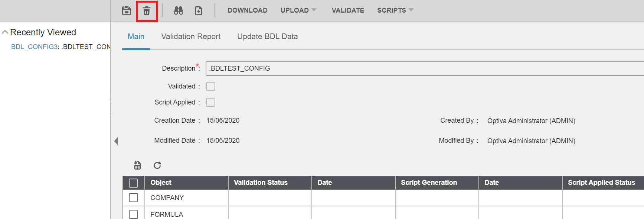Click the DOWNLOAD button

click(x=247, y=10)
